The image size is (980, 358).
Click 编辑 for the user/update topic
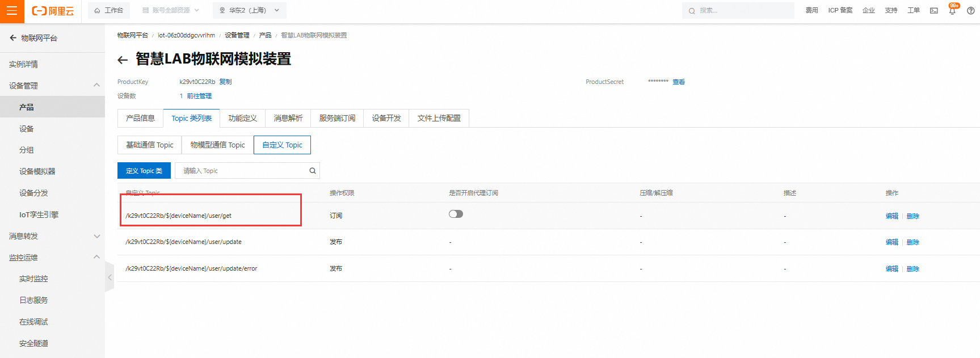tap(891, 242)
